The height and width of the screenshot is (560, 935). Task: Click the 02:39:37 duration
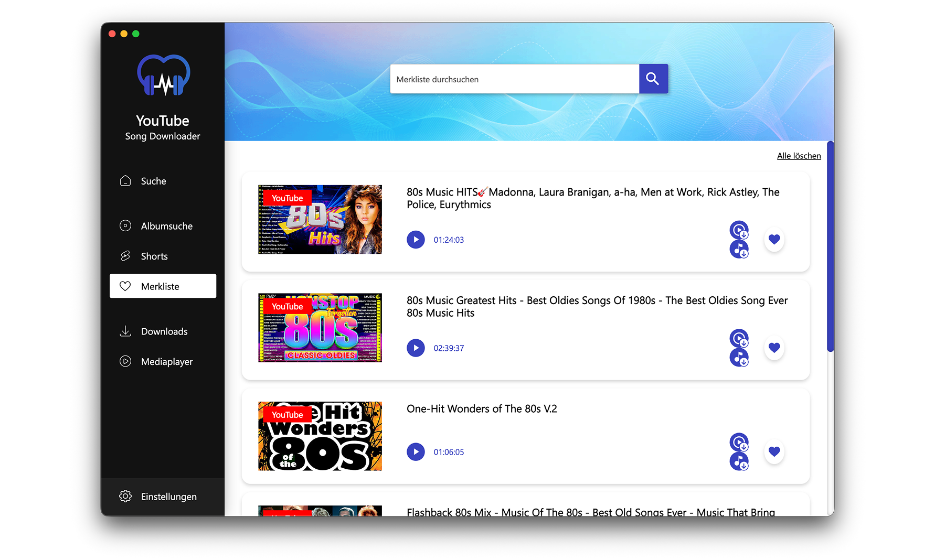click(449, 348)
